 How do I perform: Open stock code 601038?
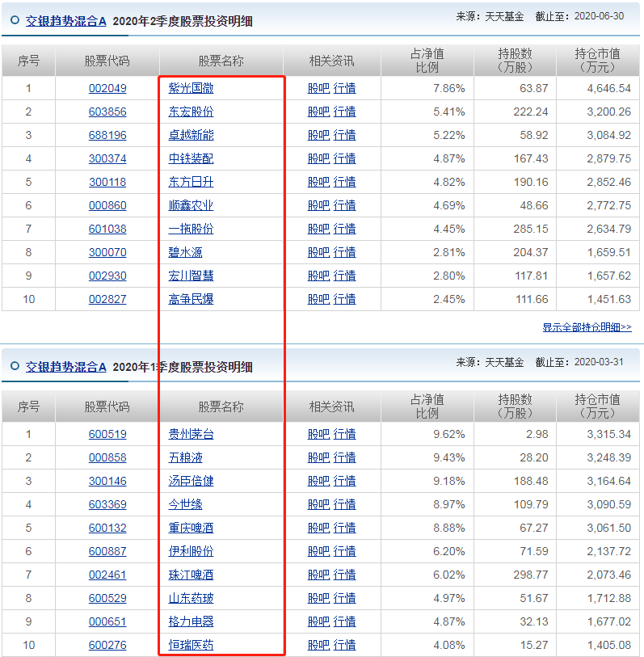[x=107, y=230]
